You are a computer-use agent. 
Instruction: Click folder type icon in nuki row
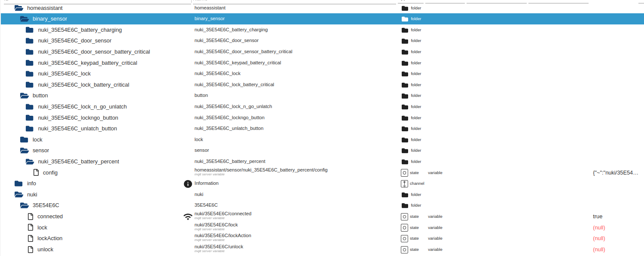[x=404, y=195]
